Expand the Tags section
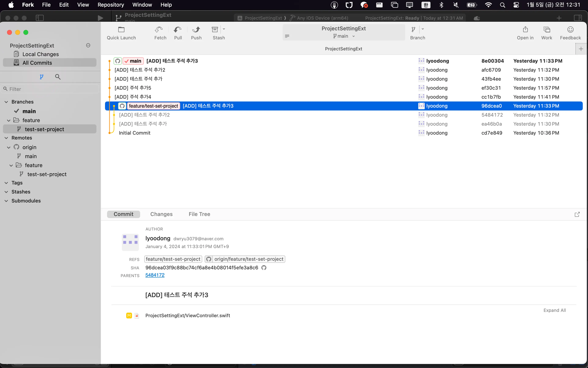 click(x=6, y=183)
